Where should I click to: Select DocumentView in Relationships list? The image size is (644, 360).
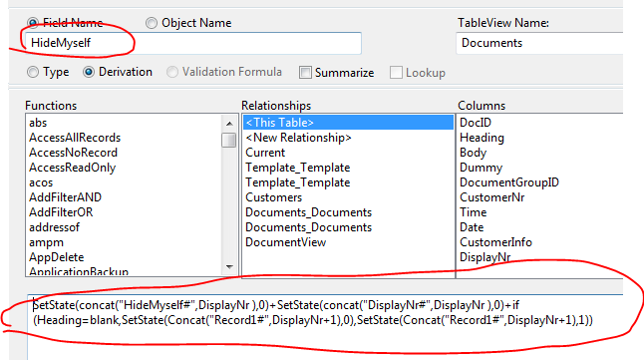point(286,242)
